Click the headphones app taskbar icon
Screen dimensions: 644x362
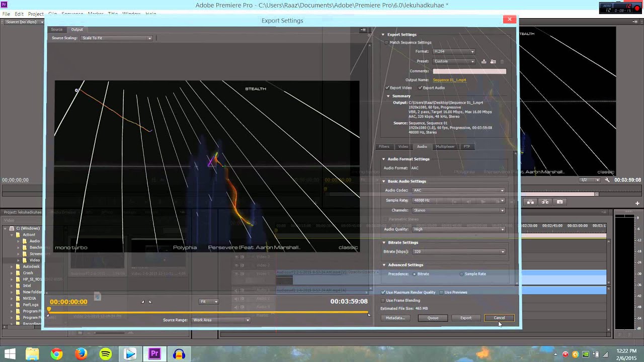179,354
